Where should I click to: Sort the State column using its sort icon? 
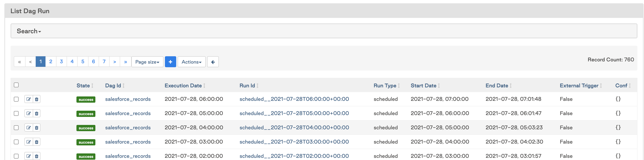(x=92, y=85)
